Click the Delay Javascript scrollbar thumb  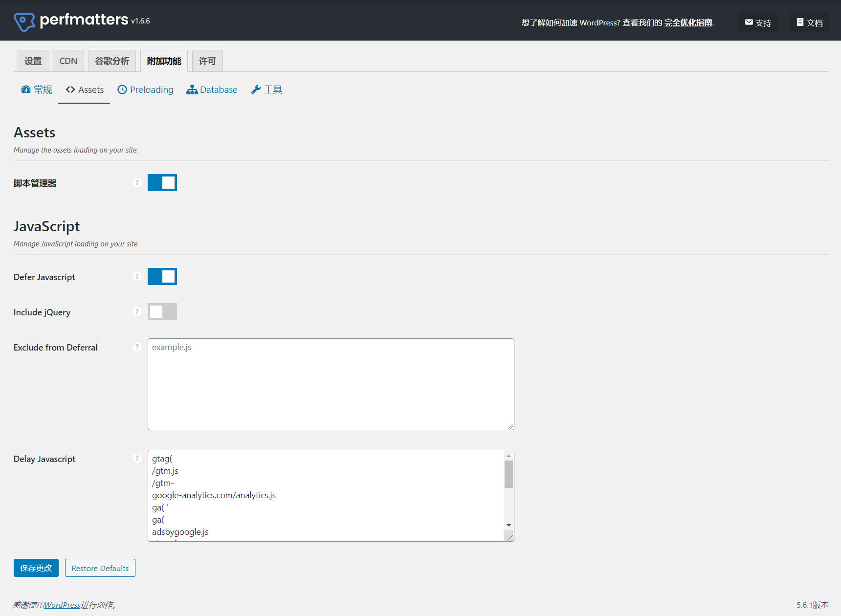pyautogui.click(x=509, y=474)
